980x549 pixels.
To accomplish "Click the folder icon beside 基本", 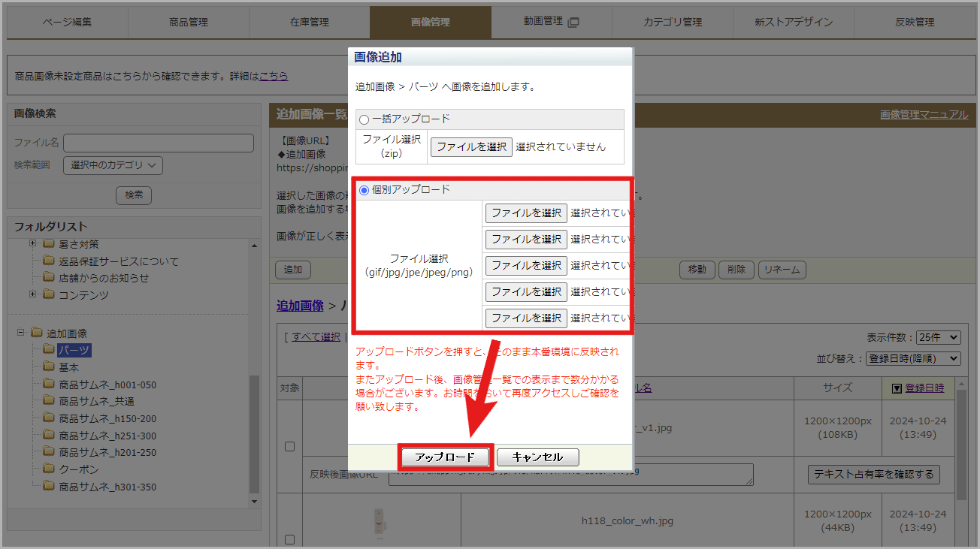I will 49,367.
